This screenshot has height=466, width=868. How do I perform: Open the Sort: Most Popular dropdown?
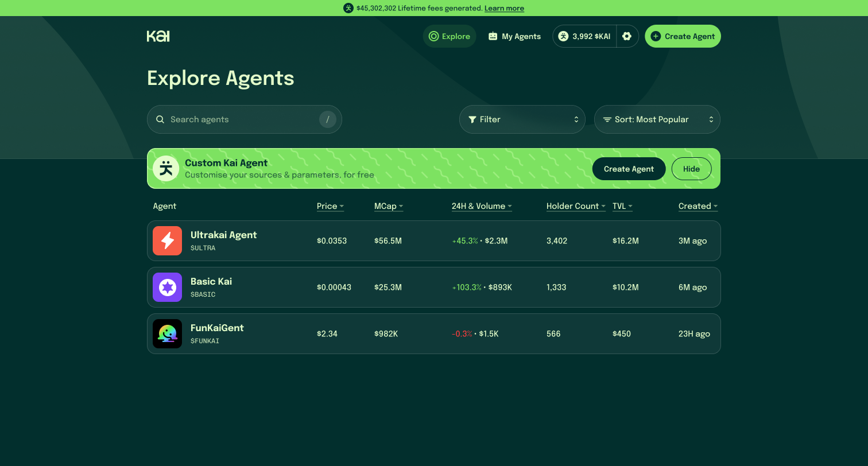pos(657,119)
